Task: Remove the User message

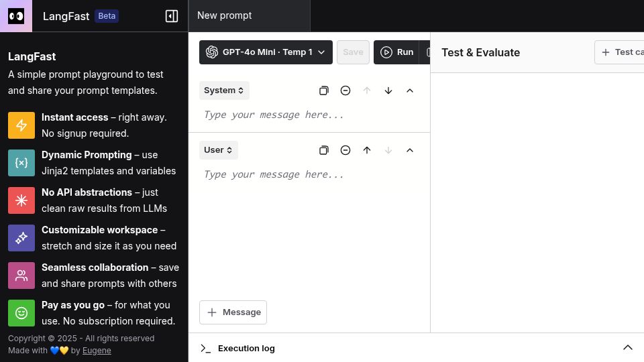Action: coord(345,150)
